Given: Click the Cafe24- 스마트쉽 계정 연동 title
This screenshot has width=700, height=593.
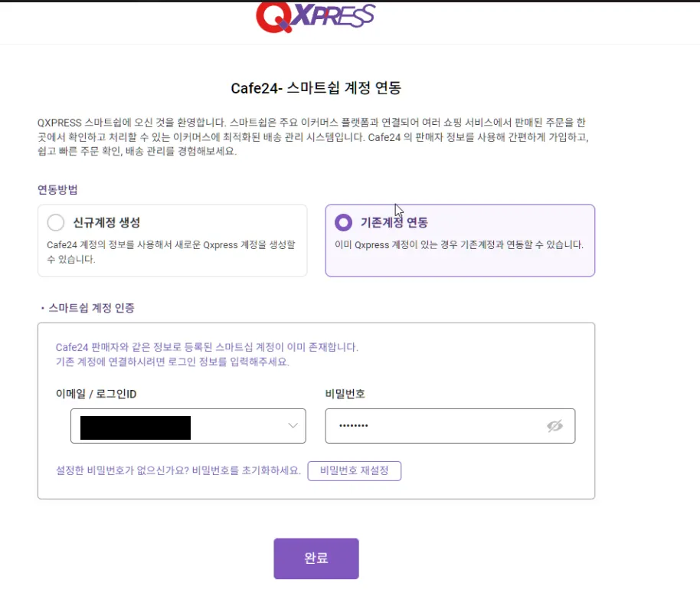Looking at the screenshot, I should 316,88.
